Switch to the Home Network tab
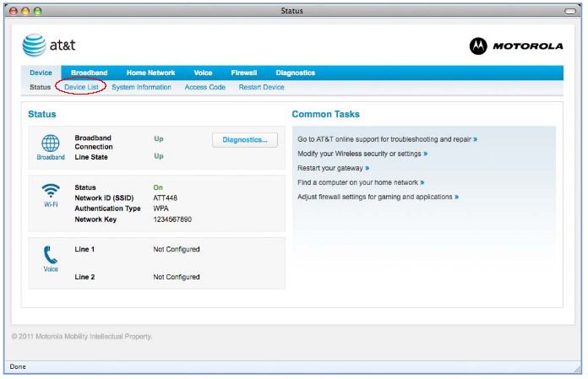The height and width of the screenshot is (379, 588). coord(150,73)
